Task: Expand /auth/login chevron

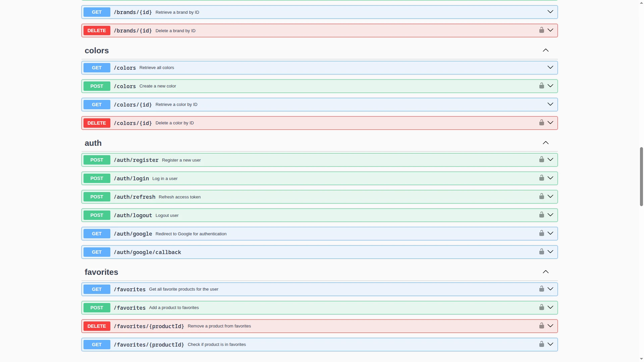Action: pyautogui.click(x=550, y=178)
